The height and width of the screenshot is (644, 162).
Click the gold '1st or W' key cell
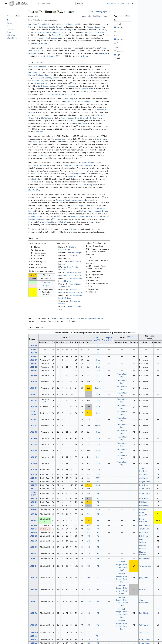click(33, 275)
